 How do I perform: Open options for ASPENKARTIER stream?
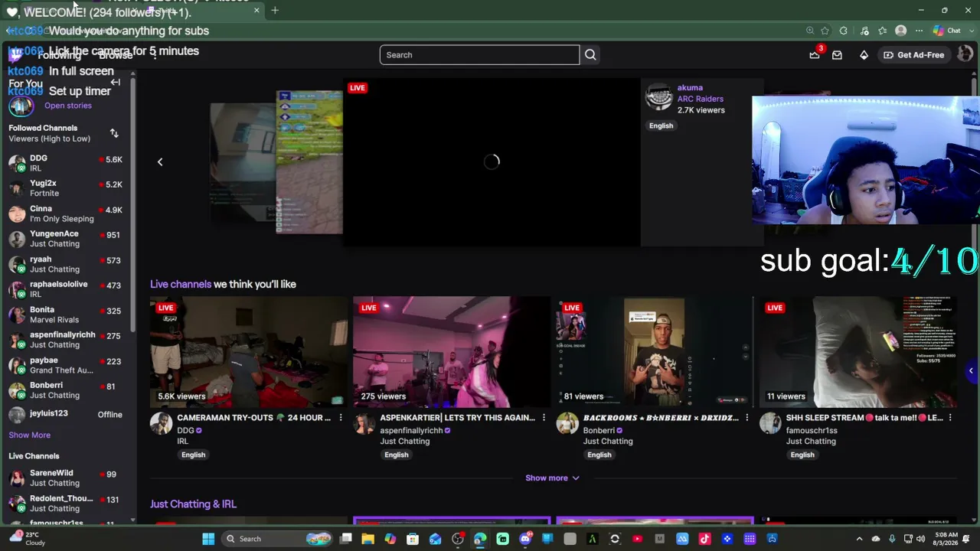click(x=544, y=418)
